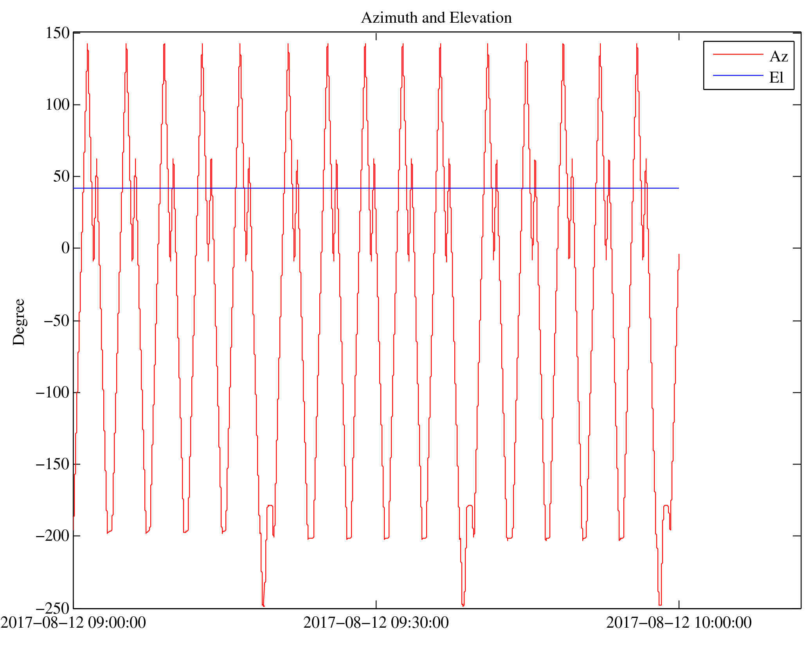Click the y-axis tick label '−250'
The height and width of the screenshot is (659, 812).
pos(53,608)
